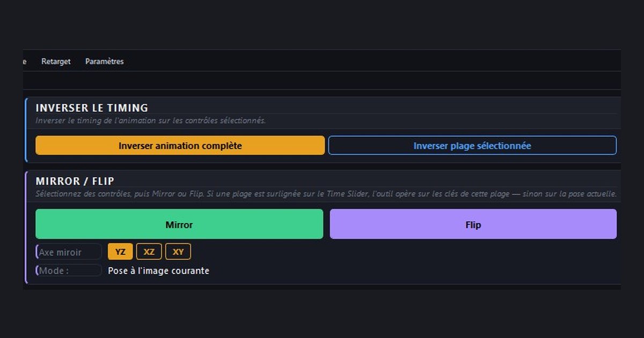Click Pose à l'image courante text

click(158, 271)
